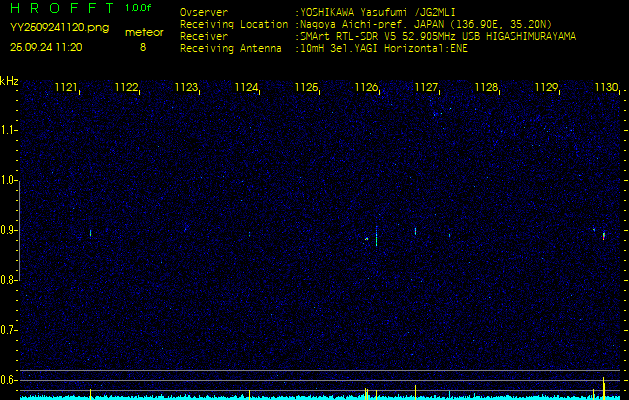Screen dimensions: 629x400
Task: Click the cyan signal intensity strip at bottom
Action: point(314,396)
